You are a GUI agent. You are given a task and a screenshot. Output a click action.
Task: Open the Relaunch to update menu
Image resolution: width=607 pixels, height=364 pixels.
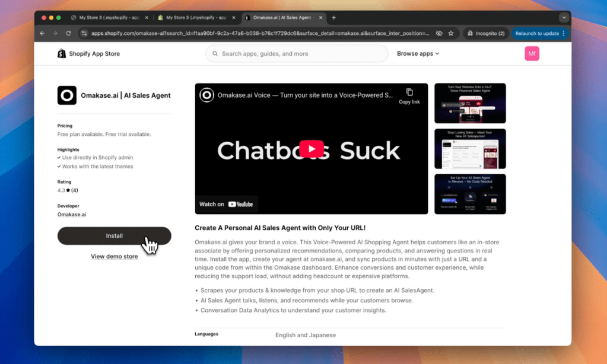[539, 34]
